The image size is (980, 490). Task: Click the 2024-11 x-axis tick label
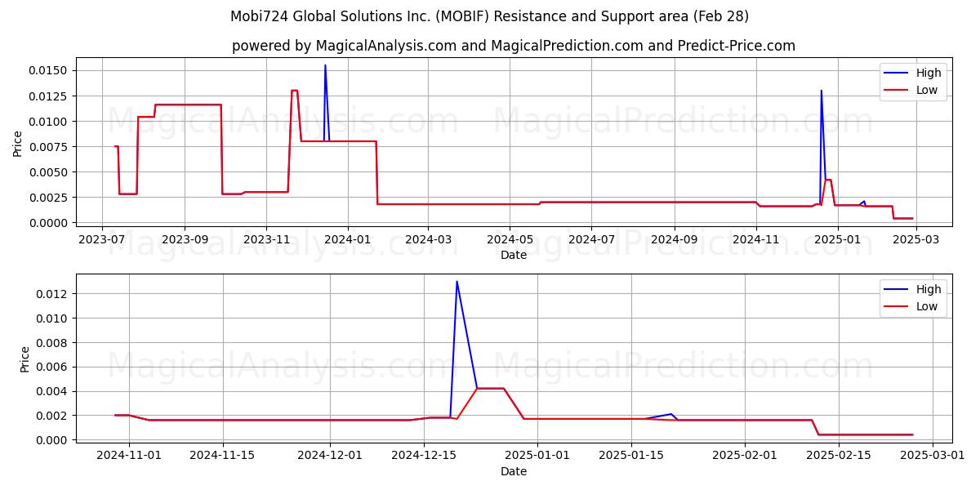pyautogui.click(x=756, y=239)
